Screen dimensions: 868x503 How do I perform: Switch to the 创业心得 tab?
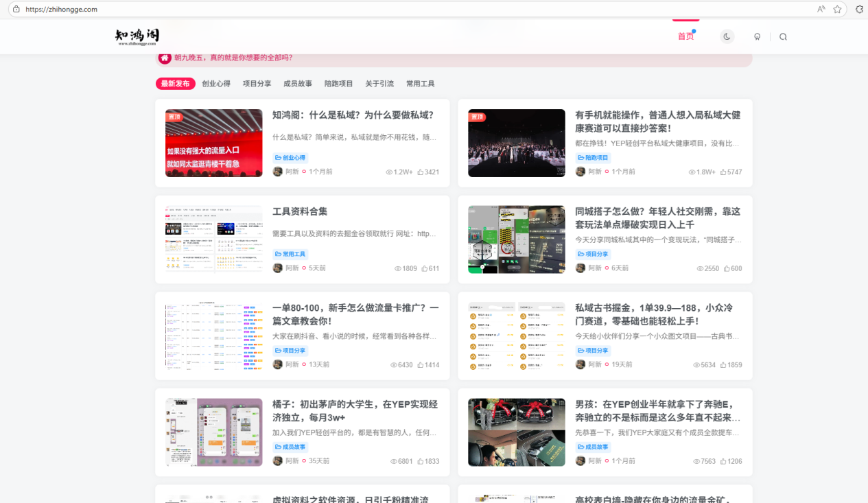pyautogui.click(x=216, y=84)
